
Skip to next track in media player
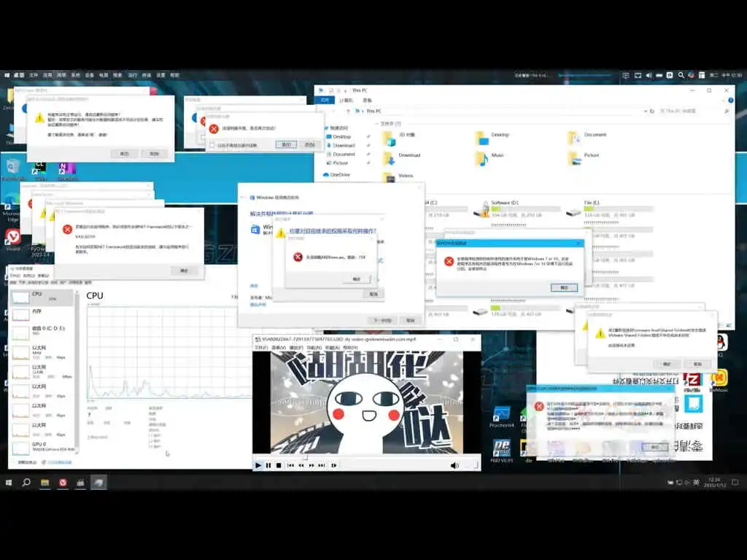(x=322, y=464)
